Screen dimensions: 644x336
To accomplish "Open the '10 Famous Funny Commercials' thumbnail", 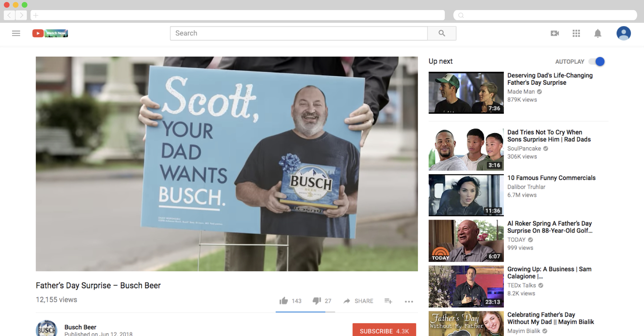I will click(466, 195).
